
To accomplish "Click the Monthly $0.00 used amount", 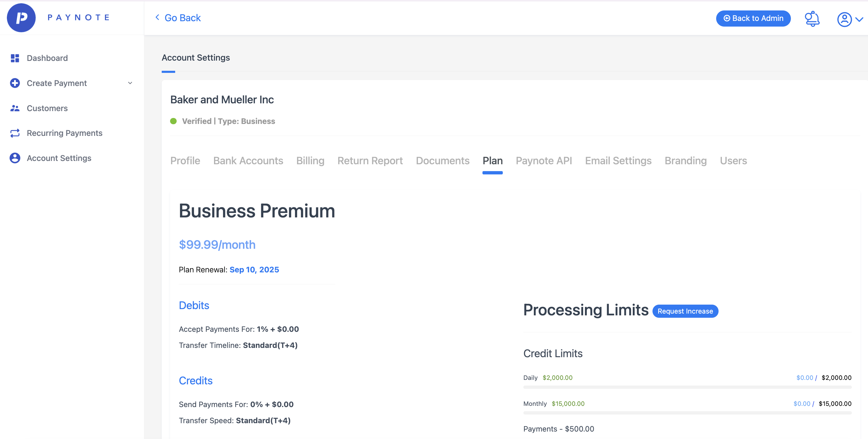I will tap(801, 404).
